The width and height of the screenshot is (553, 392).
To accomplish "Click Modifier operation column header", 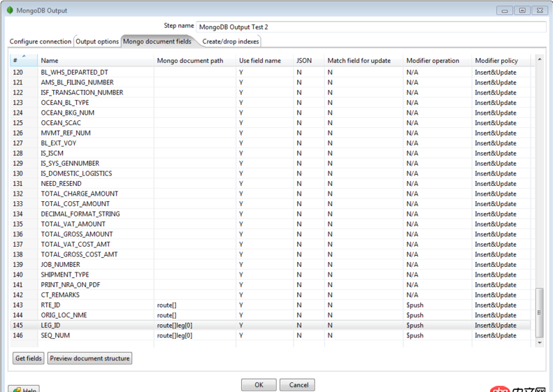I will click(x=438, y=60).
